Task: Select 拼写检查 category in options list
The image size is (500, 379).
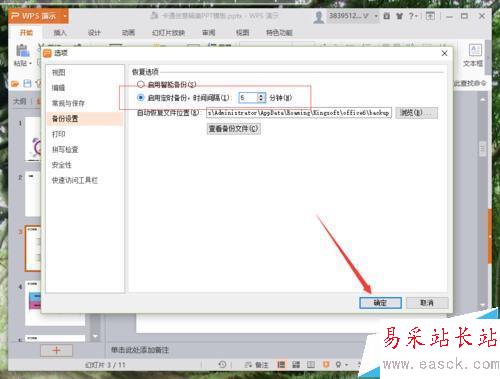Action: (x=85, y=149)
